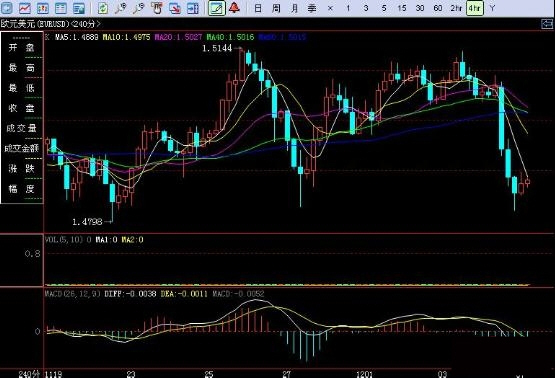Select the 15 minute period
Viewport: 555px width, 378px height.
402,8
